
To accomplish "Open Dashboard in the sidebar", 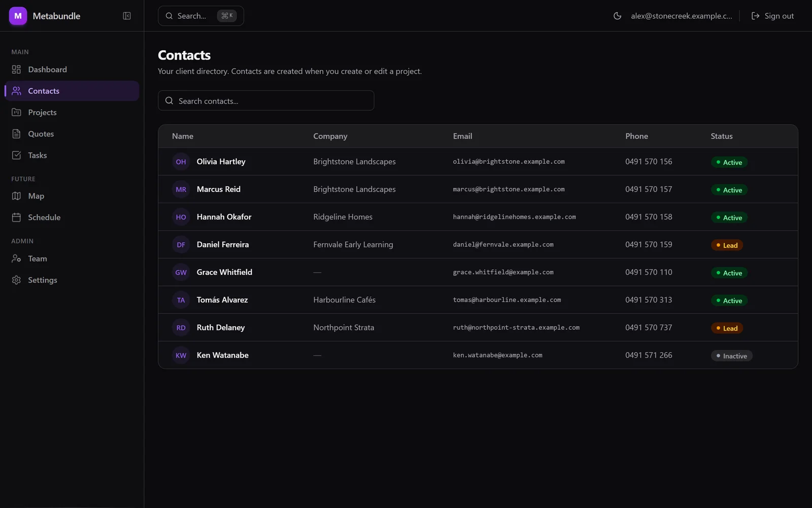I will (x=72, y=70).
